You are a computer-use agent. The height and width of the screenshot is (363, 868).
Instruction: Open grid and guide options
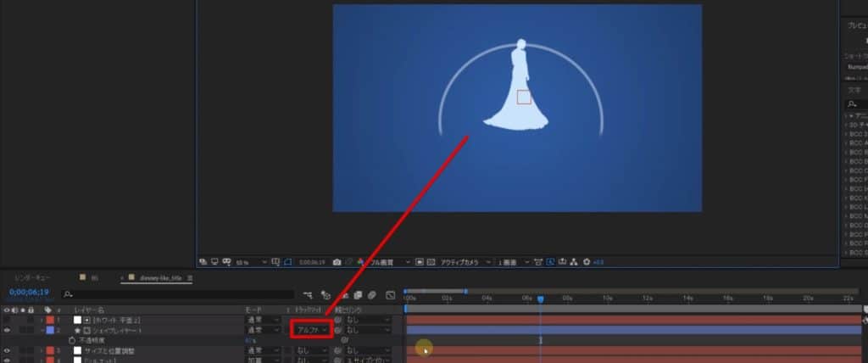275,261
